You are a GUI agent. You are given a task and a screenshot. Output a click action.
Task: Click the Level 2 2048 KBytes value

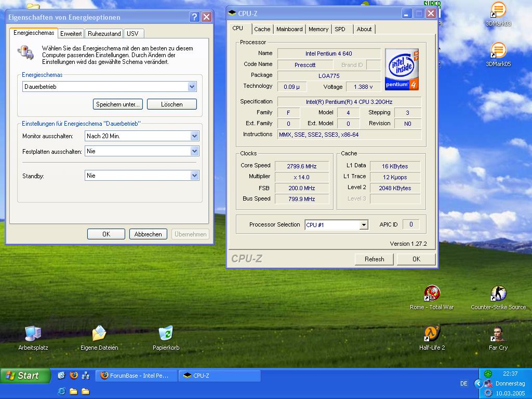point(395,188)
